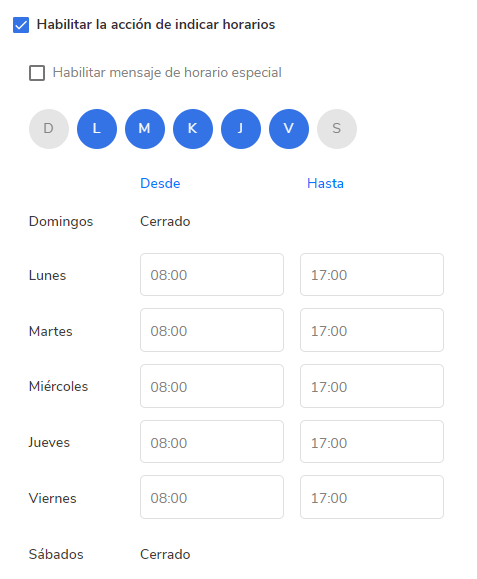Screen dimensions: 477x579
Task: Uncheck Habilitar la acción de indicar horarios
Action: pos(21,25)
